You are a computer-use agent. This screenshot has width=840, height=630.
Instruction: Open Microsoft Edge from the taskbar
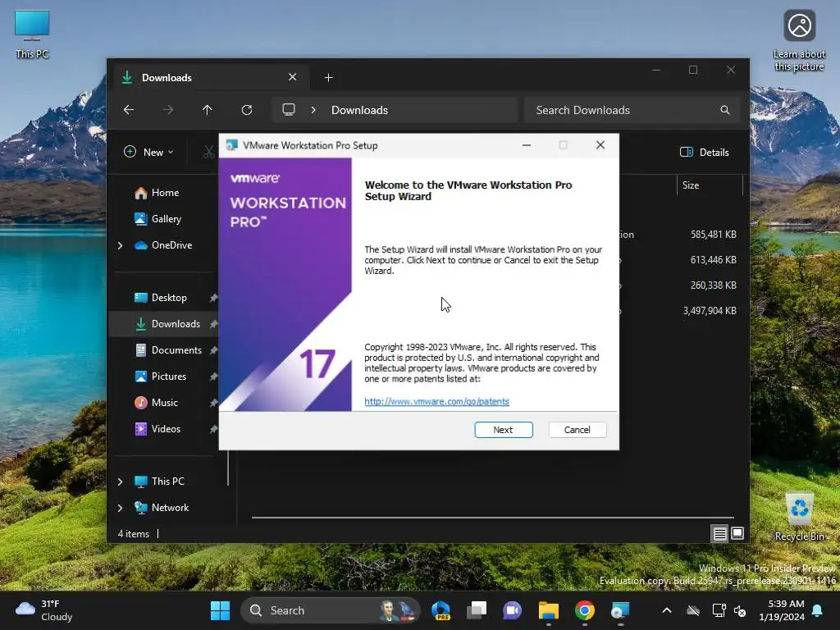(x=441, y=610)
